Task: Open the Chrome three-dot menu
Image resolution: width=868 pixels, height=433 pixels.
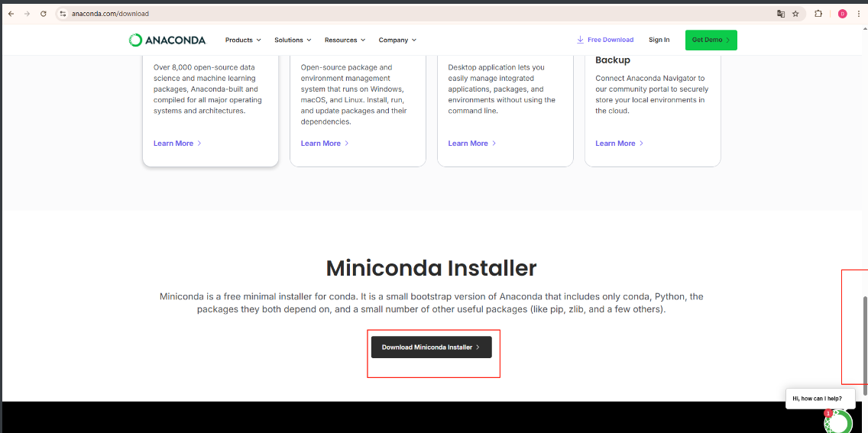Action: 859,14
